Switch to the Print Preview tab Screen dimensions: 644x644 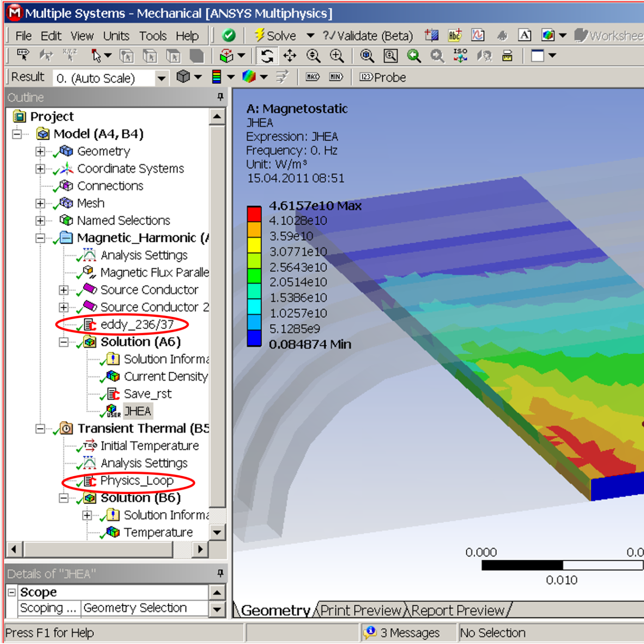point(361,611)
